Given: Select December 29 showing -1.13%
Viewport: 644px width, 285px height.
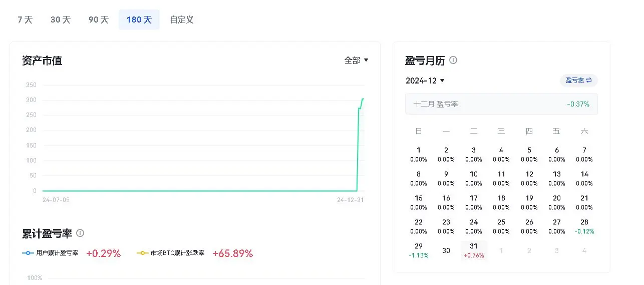Looking at the screenshot, I should pyautogui.click(x=419, y=250).
